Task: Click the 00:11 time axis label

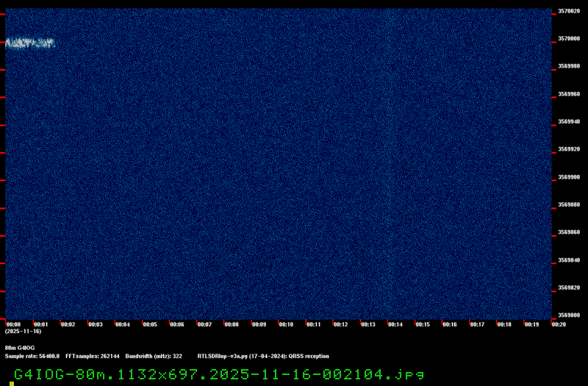Action: (314, 324)
